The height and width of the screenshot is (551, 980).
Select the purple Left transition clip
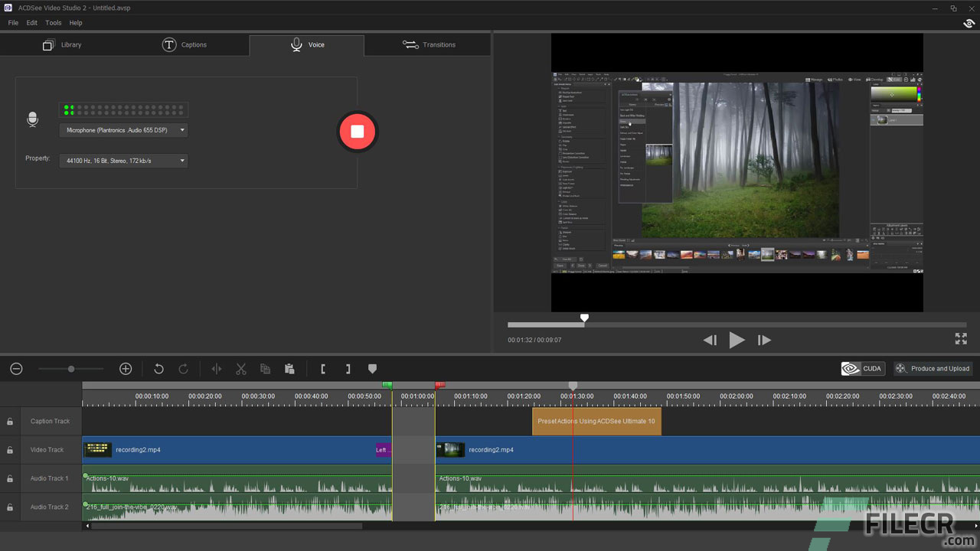coord(384,450)
